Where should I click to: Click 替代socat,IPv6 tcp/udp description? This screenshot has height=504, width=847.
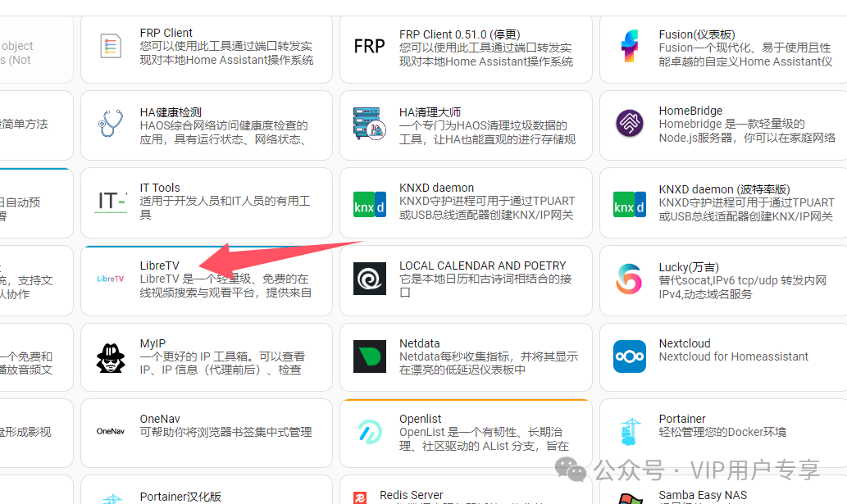pos(743,288)
